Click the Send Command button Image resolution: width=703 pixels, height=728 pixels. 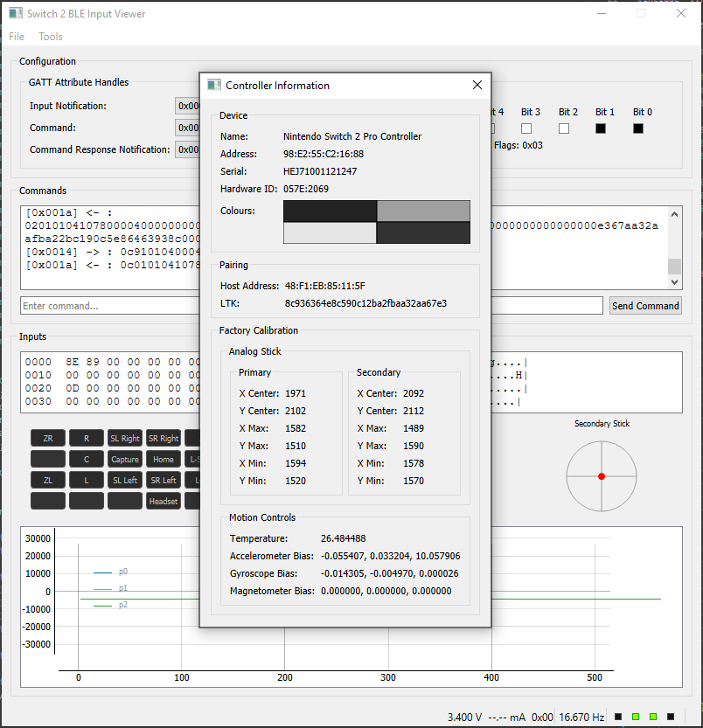tap(645, 306)
